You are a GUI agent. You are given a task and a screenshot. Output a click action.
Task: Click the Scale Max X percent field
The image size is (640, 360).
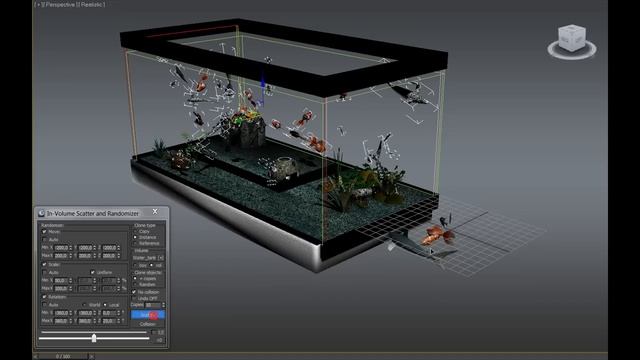(61, 289)
